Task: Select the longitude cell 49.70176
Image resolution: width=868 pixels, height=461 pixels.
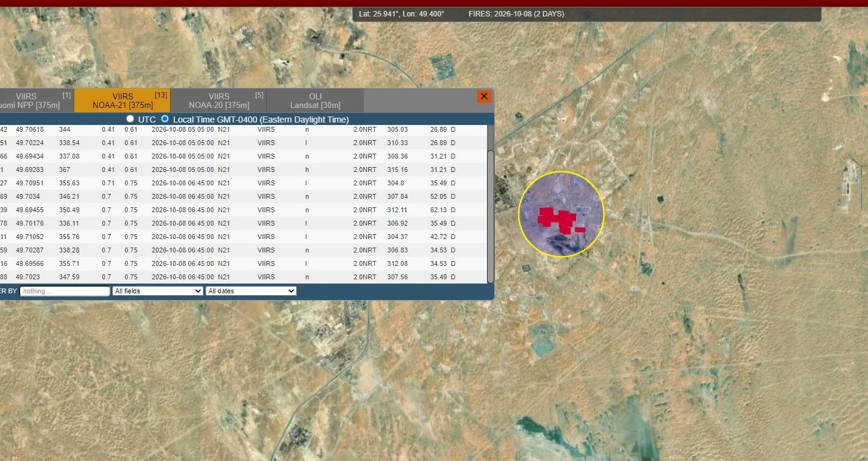Action: pyautogui.click(x=30, y=223)
